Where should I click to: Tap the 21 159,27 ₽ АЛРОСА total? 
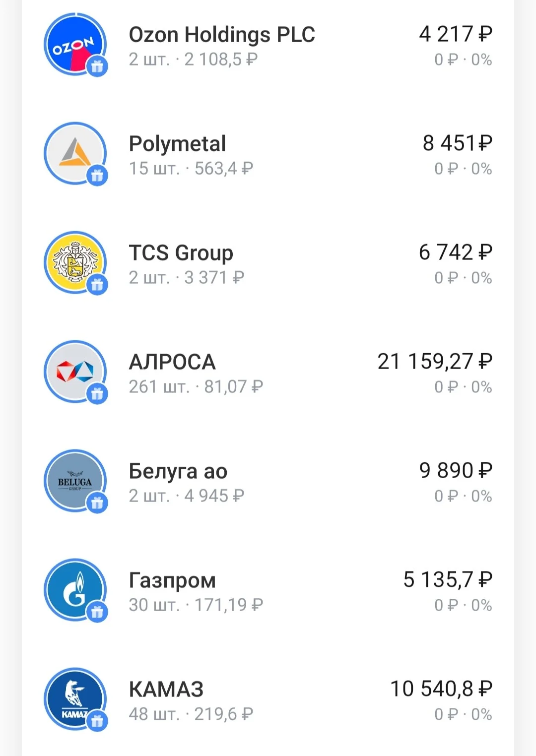tap(435, 362)
